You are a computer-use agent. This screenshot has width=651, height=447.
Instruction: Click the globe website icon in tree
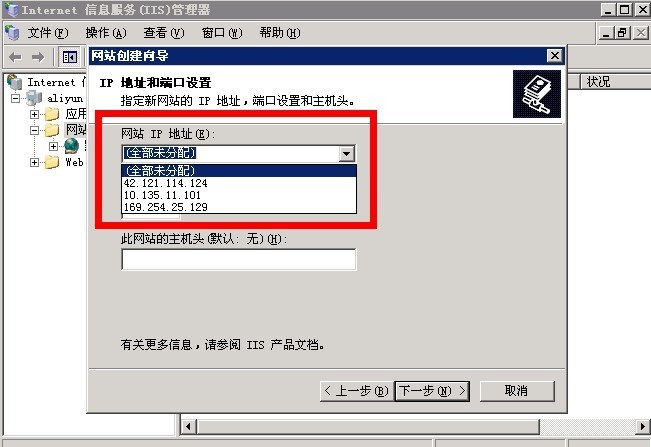point(71,146)
